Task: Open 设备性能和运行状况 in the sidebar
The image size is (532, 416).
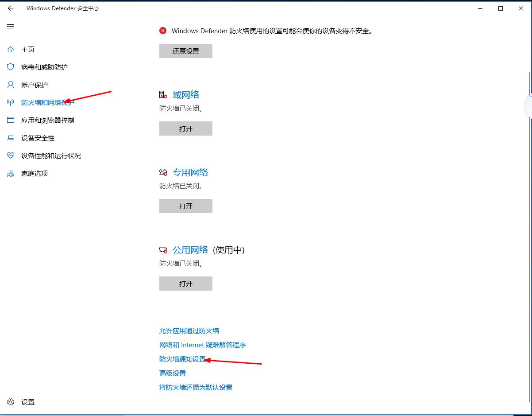Action: (x=51, y=156)
